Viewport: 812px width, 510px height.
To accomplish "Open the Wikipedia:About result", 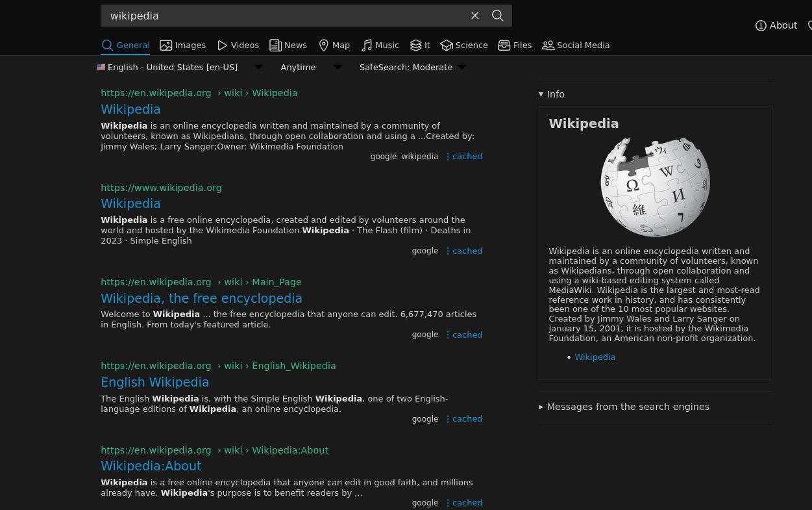I will (x=151, y=466).
